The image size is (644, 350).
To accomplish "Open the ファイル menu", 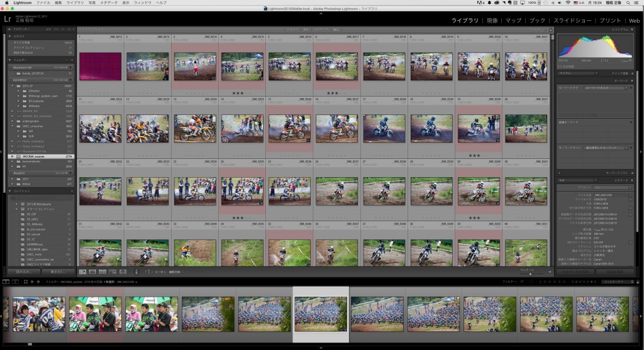I will tap(43, 3).
